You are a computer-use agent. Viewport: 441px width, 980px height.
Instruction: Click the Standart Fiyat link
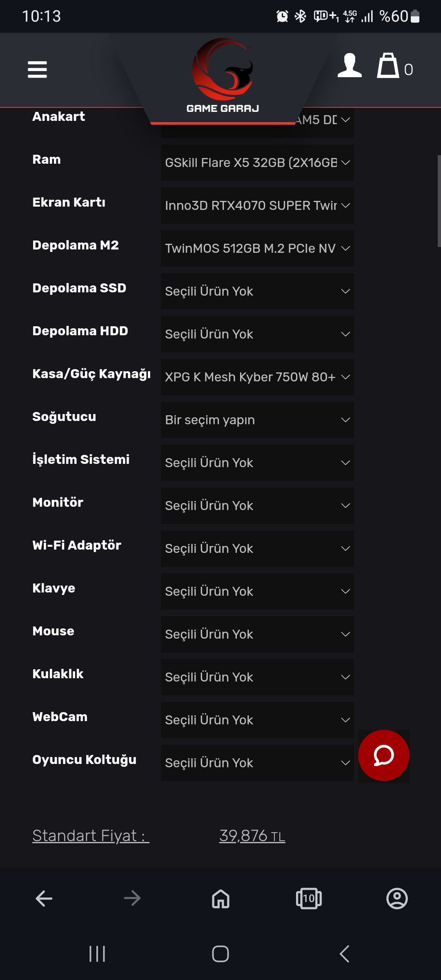click(91, 835)
